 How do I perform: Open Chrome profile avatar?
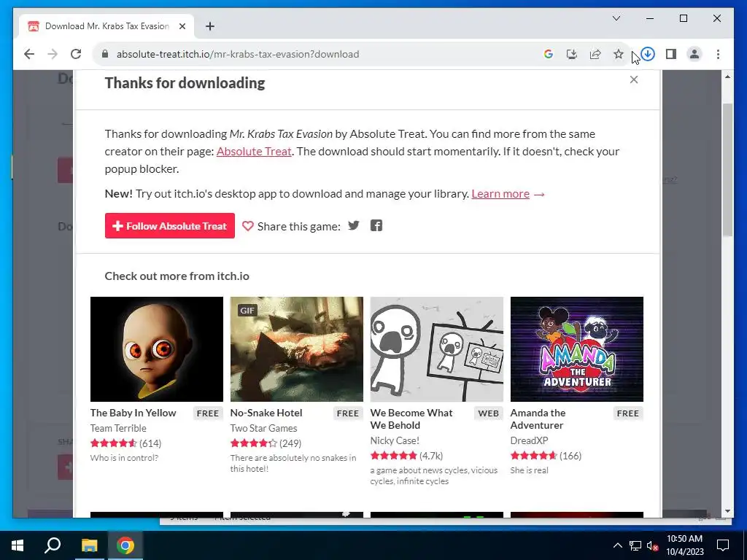(694, 54)
